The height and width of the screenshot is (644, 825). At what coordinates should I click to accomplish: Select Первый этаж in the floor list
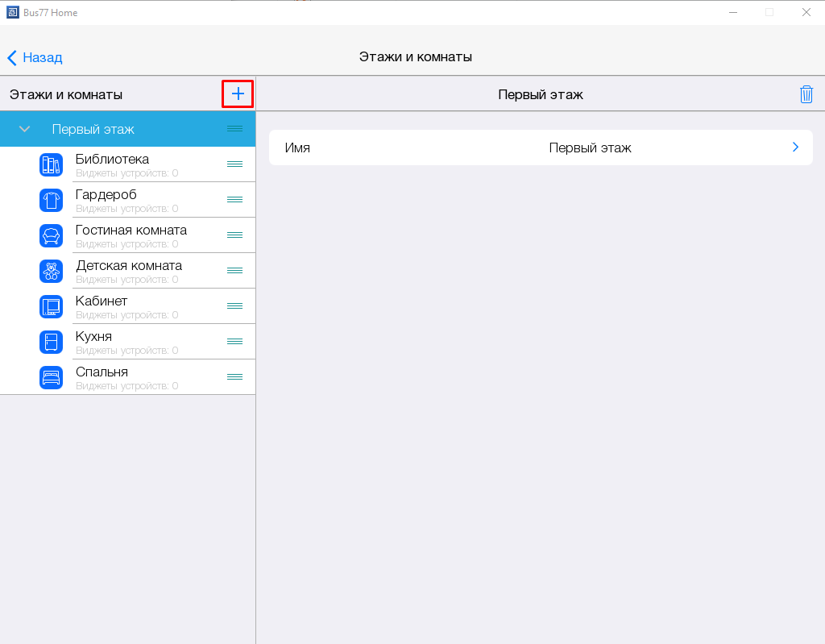pos(93,129)
